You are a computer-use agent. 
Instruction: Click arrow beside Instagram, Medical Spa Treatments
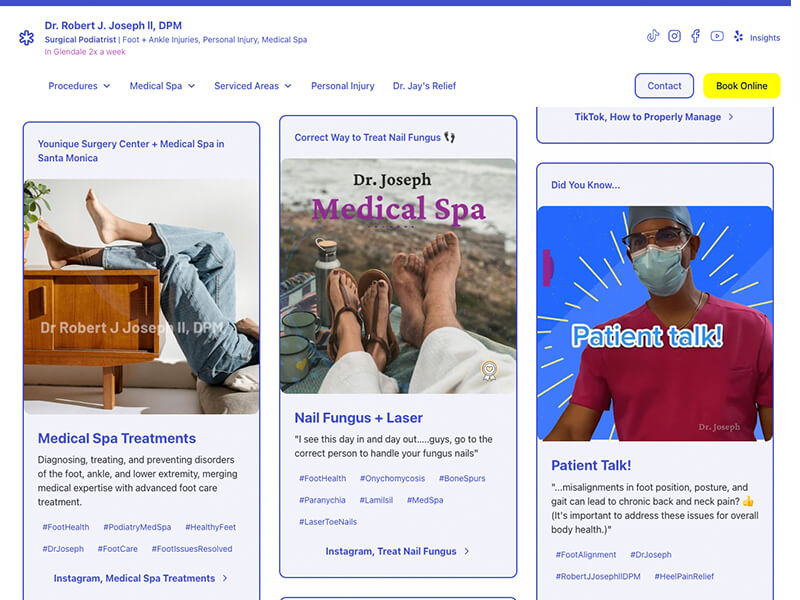point(225,578)
